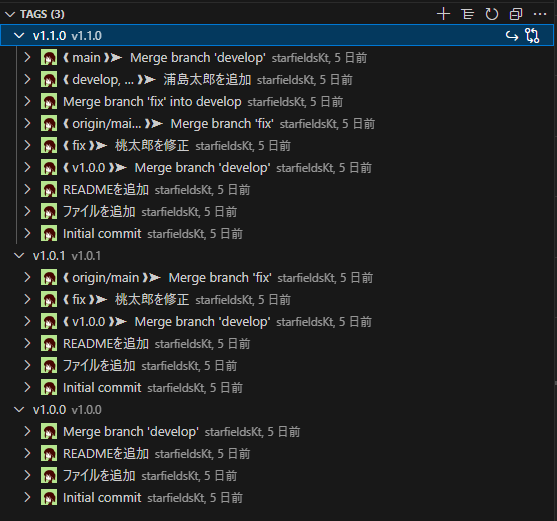Switch to the v1.1.0 tag using arrow icon
The width and height of the screenshot is (557, 521).
pyautogui.click(x=512, y=36)
